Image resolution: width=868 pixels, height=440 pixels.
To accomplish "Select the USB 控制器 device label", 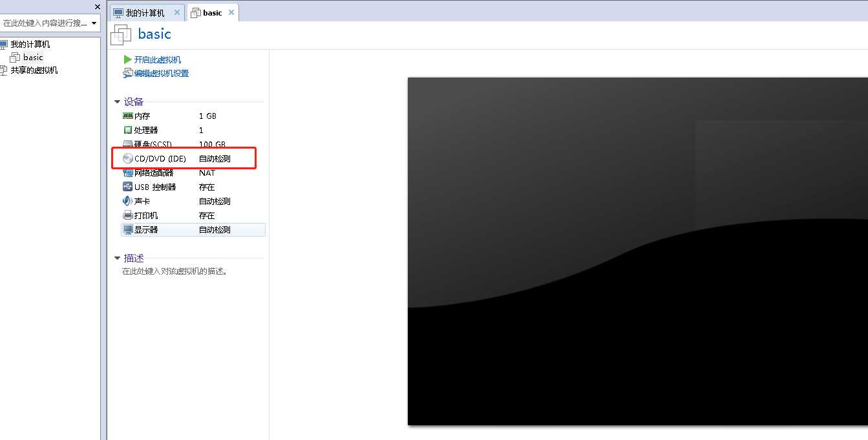I will point(155,187).
